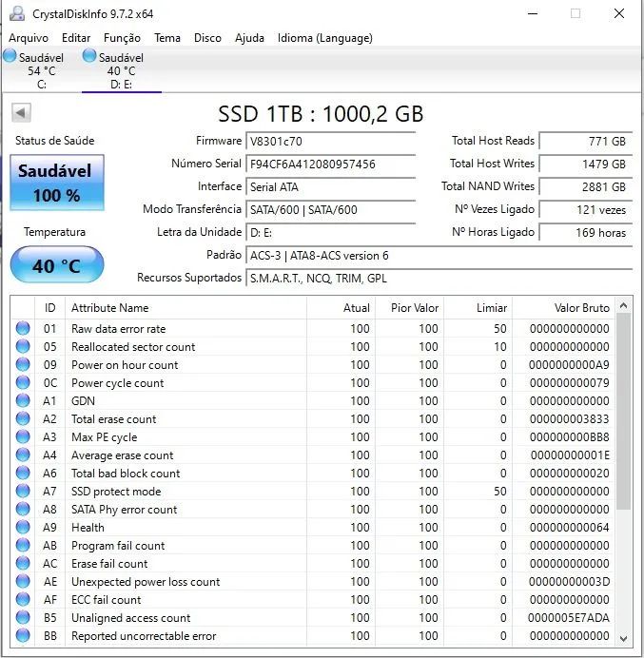Click the SSD 1TB : 1000,2 GB title
Screen dimensions: 644x658
(321, 114)
